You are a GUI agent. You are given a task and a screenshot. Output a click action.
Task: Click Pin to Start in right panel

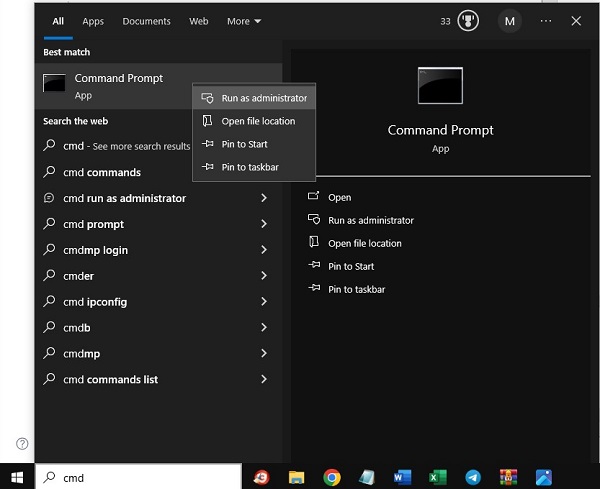[x=351, y=266]
